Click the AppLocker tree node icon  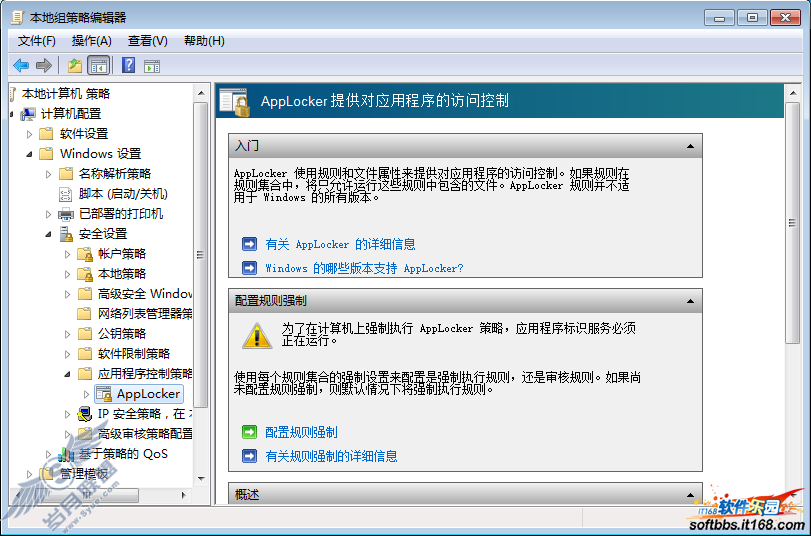tap(104, 394)
